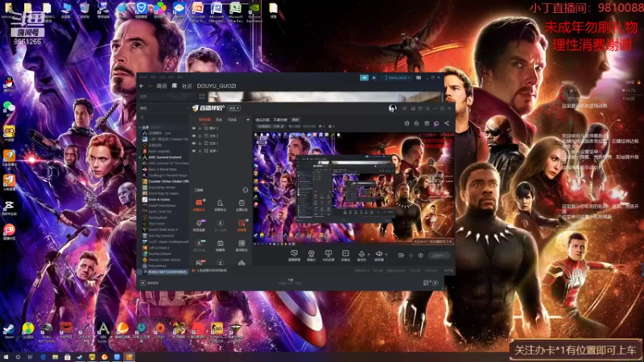Select Left 4 Dead 2 in the Steam library
The width and height of the screenshot is (644, 362).
(x=156, y=248)
